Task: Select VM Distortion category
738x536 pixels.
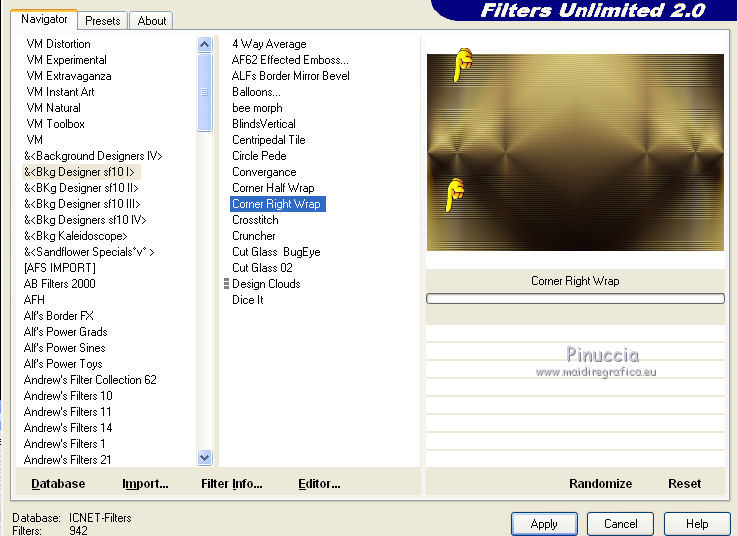Action: tap(58, 44)
